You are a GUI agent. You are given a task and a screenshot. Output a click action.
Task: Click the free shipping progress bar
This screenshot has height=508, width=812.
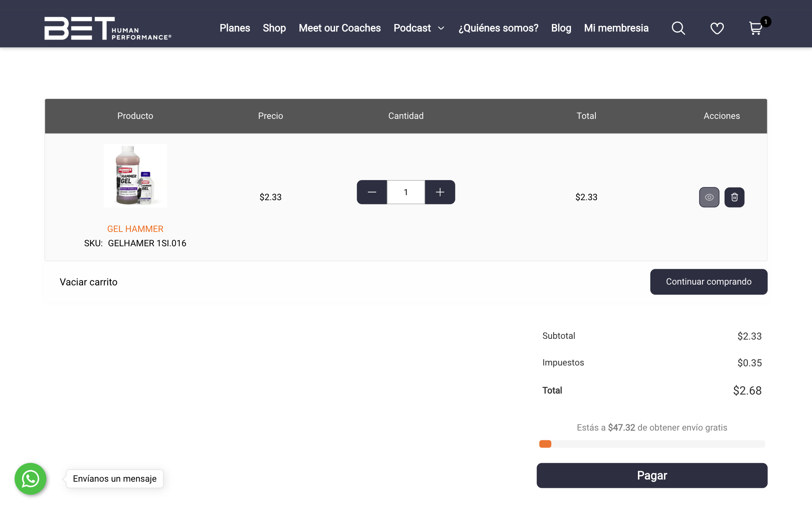652,444
